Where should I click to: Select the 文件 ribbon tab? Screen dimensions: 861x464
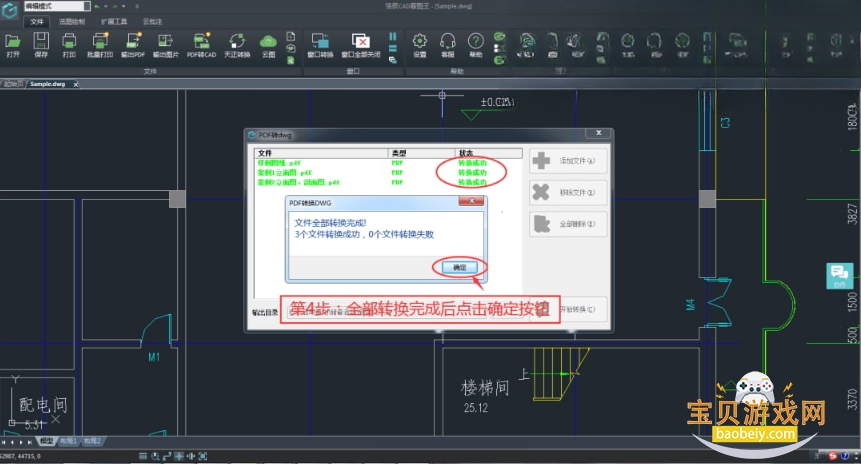pyautogui.click(x=37, y=21)
